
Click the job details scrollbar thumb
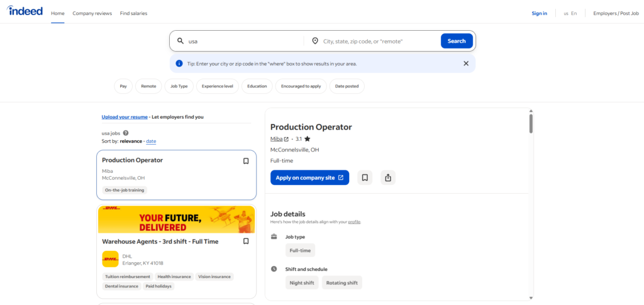[x=531, y=123]
